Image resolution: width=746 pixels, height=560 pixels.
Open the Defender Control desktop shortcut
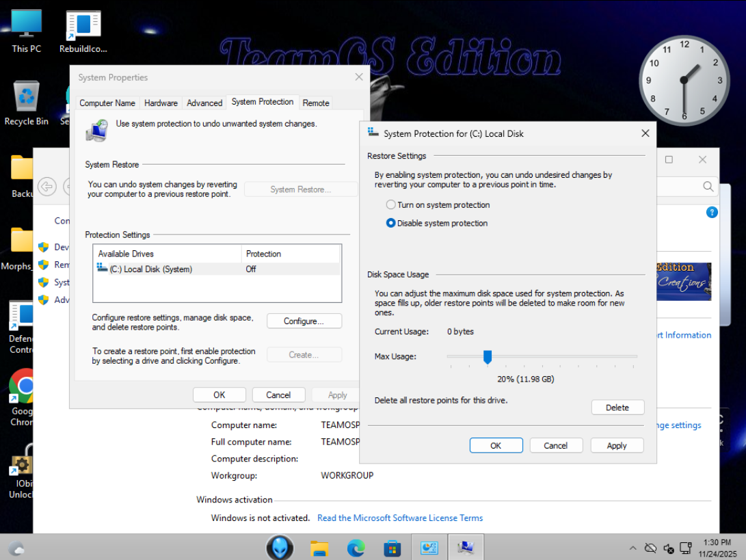(x=21, y=328)
